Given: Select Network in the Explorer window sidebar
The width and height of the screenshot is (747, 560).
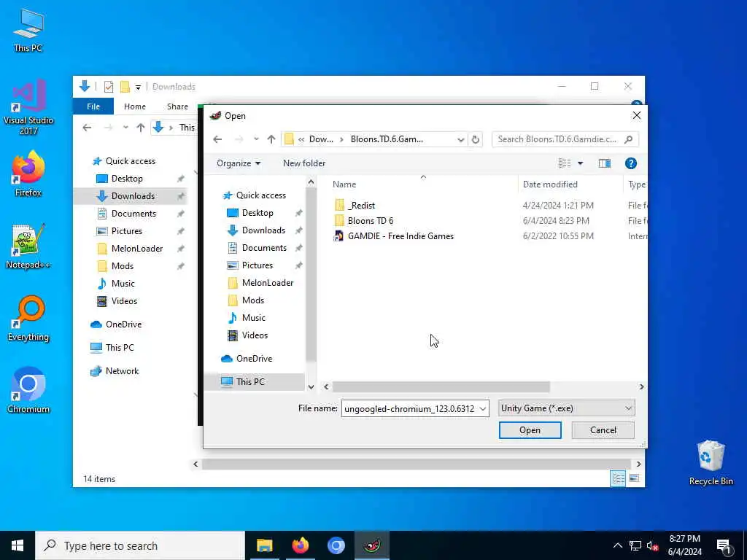Looking at the screenshot, I should 122,371.
